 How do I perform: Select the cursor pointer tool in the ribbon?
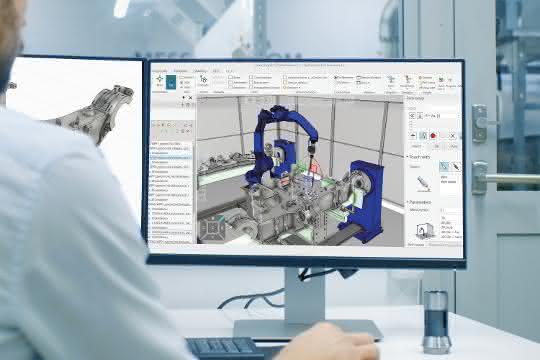click(203, 80)
